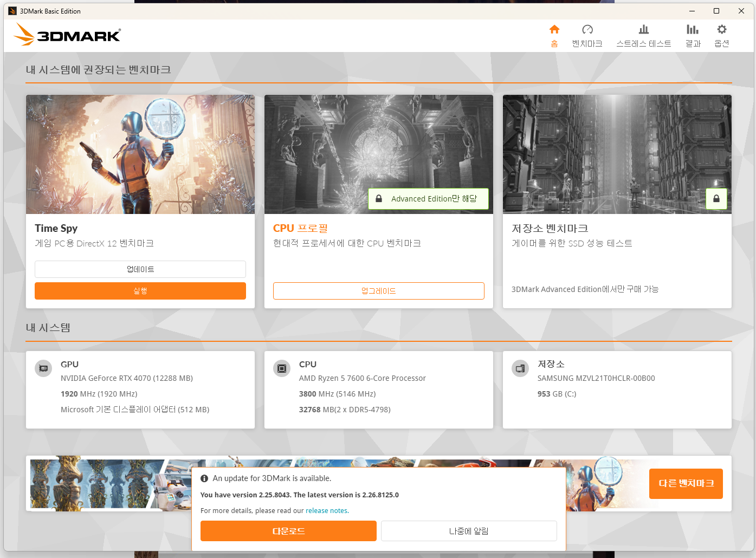This screenshot has width=756, height=558.
Task: Click the 32768 MB memory value
Action: [345, 410]
